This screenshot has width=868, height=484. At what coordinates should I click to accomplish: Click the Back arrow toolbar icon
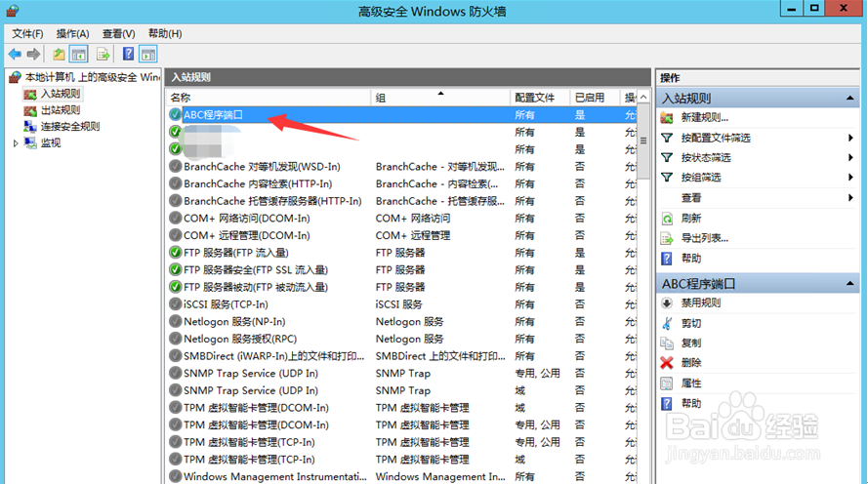click(15, 55)
